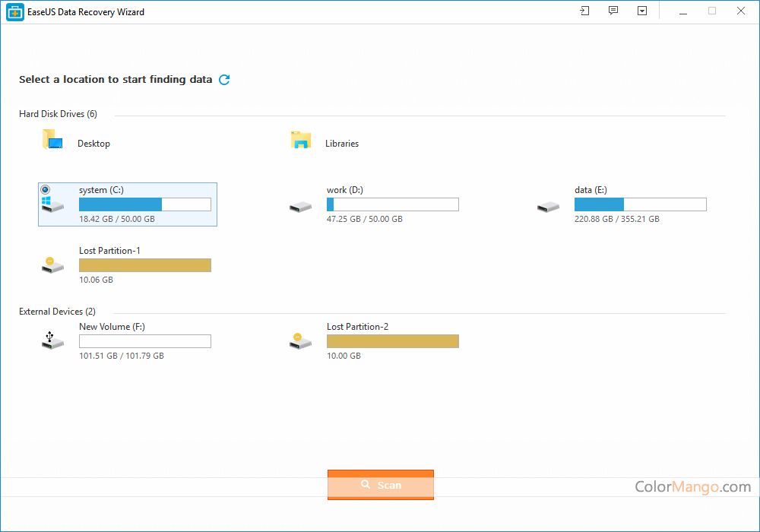Select the Libraries label
The image size is (760, 532).
[x=342, y=144]
